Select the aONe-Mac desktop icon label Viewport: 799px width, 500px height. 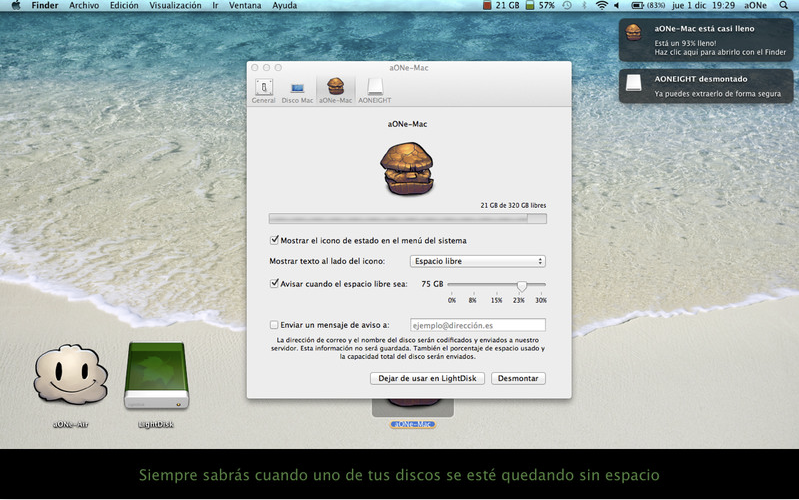click(413, 424)
